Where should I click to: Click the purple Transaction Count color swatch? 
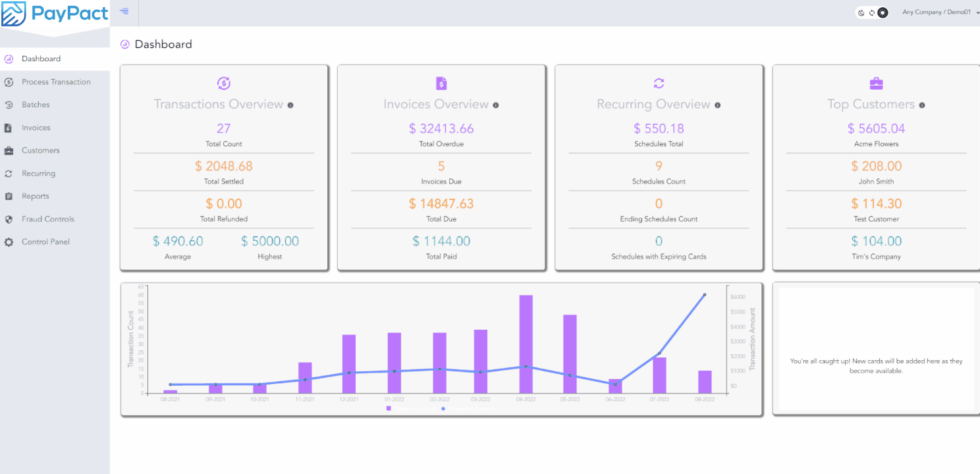389,408
